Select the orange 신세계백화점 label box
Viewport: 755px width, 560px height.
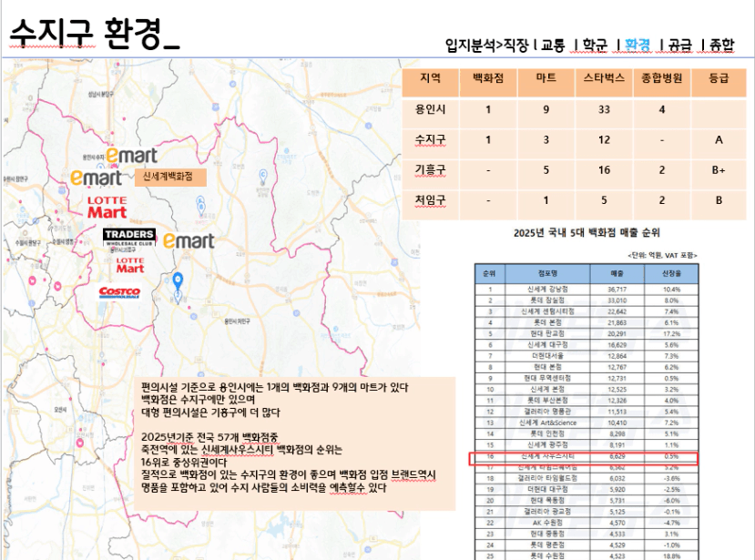click(170, 178)
